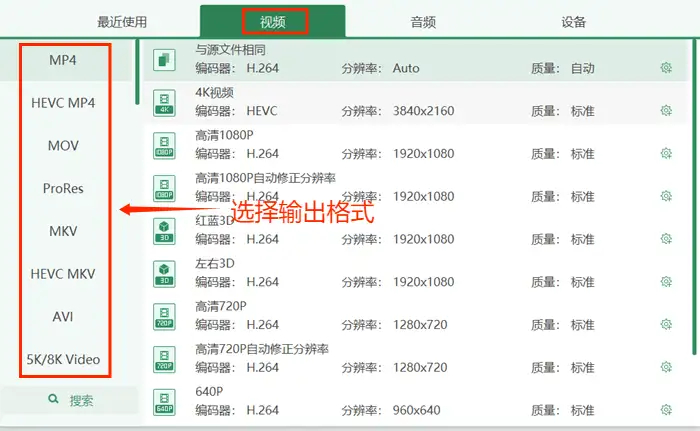Open settings gear for 高清720P
The width and height of the screenshot is (700, 431).
(666, 324)
